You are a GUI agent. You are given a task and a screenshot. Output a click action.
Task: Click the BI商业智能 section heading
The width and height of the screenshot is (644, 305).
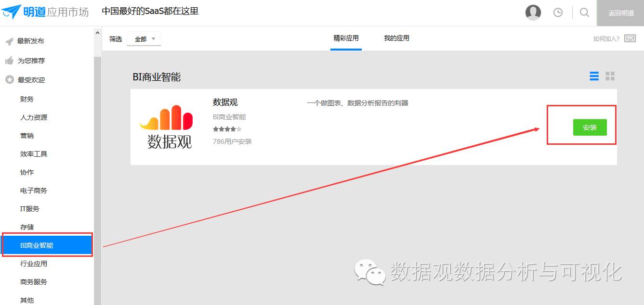click(x=157, y=77)
